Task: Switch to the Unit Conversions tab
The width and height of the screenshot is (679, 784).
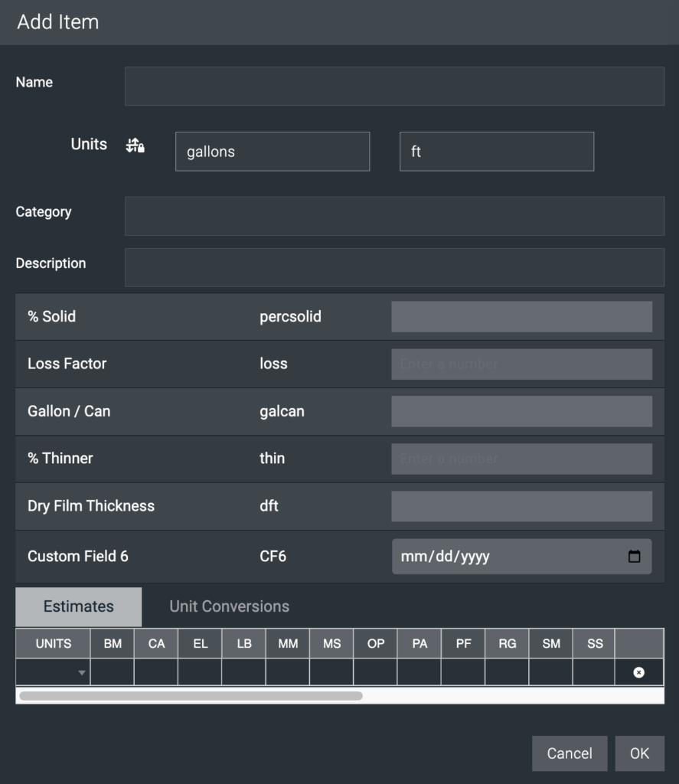Action: 230,606
